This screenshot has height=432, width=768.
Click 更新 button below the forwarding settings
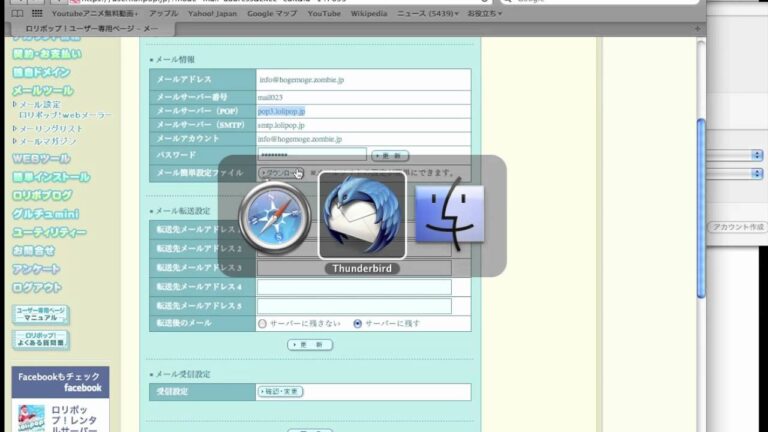pyautogui.click(x=310, y=345)
